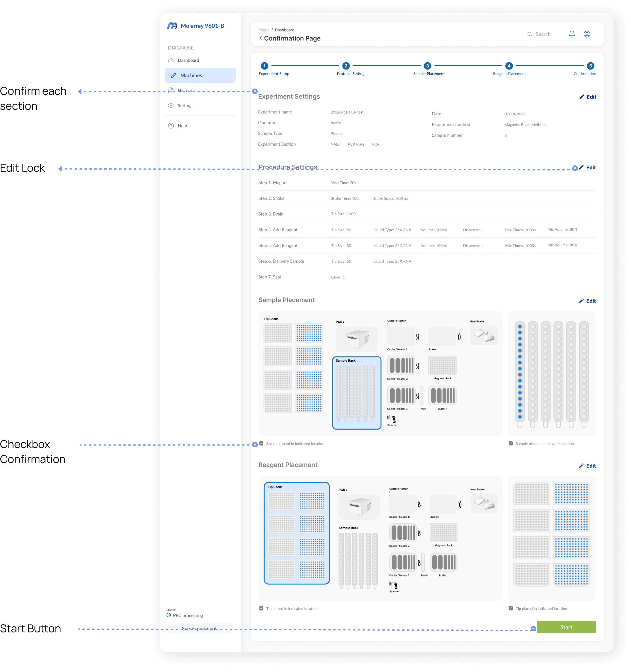
Task: Click the Help question mark icon
Action: point(171,126)
